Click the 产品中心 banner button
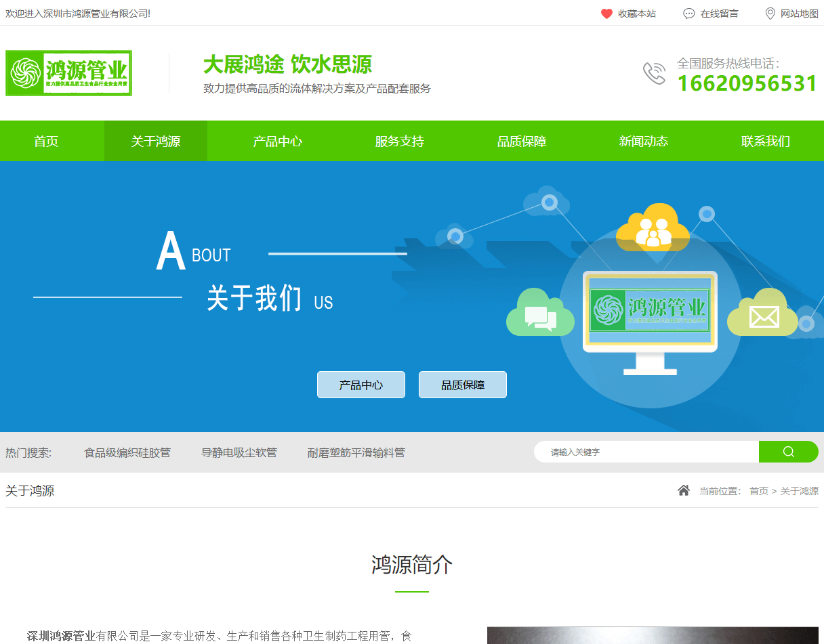Image resolution: width=824 pixels, height=644 pixels. [360, 384]
